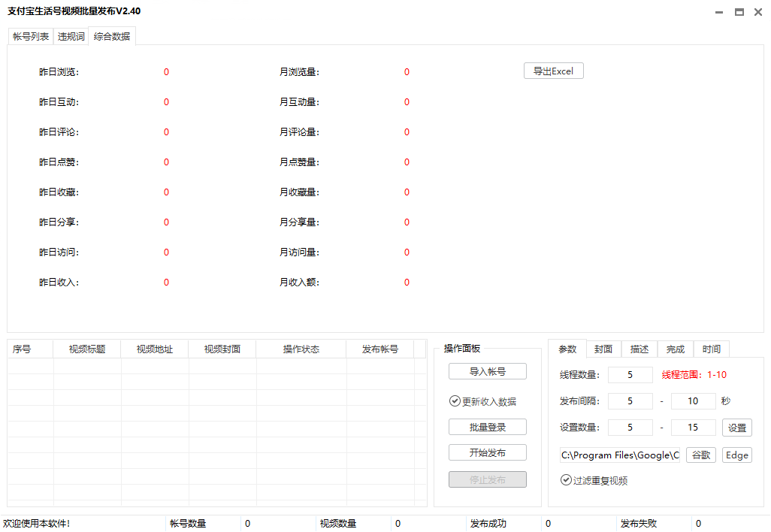The height and width of the screenshot is (532, 771).
Task: Choose the Edge browser button
Action: coord(736,455)
